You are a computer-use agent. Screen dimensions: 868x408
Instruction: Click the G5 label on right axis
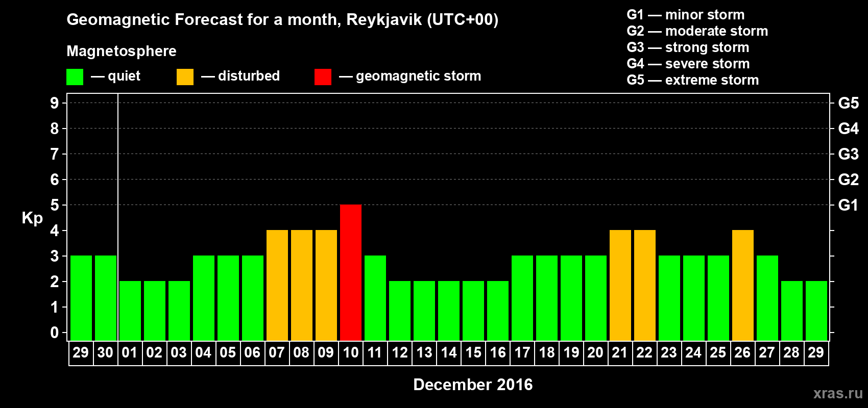click(x=848, y=103)
